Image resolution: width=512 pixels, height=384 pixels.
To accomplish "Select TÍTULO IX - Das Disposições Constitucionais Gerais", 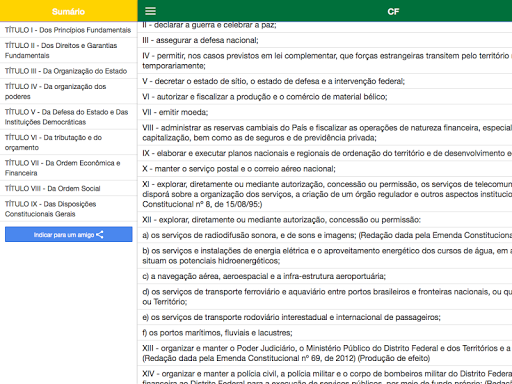I will pos(68,209).
